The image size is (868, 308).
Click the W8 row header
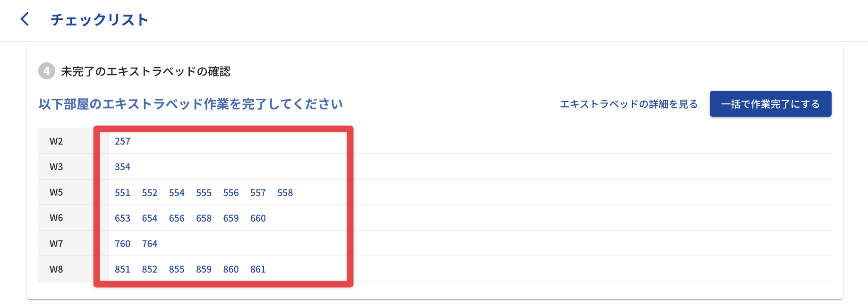tap(56, 269)
